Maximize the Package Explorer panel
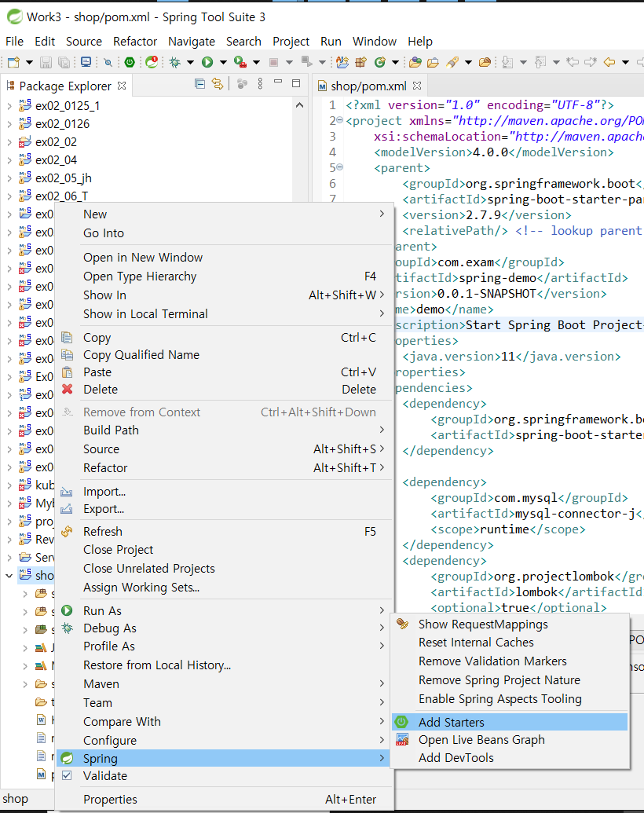This screenshot has width=644, height=813. tap(296, 83)
